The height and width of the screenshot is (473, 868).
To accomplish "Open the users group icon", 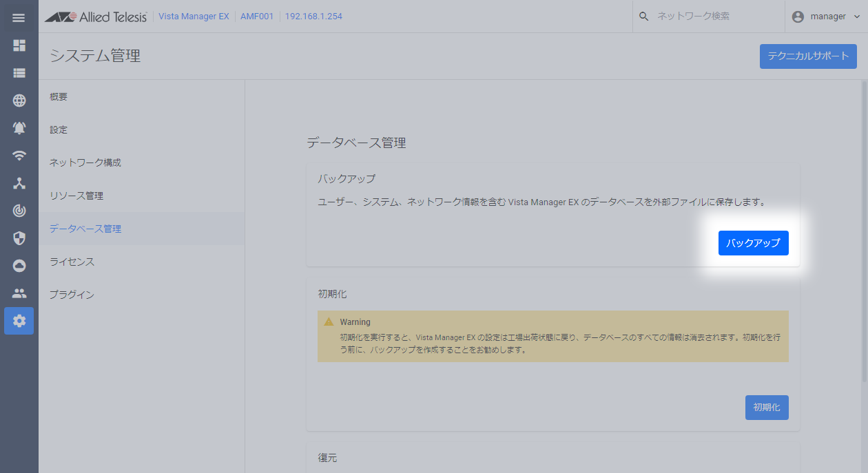I will tap(19, 293).
